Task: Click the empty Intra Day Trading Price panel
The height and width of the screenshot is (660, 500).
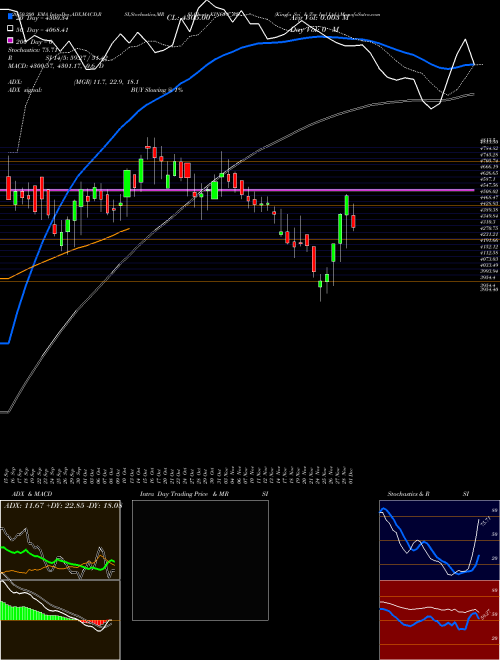Action: pos(200,560)
